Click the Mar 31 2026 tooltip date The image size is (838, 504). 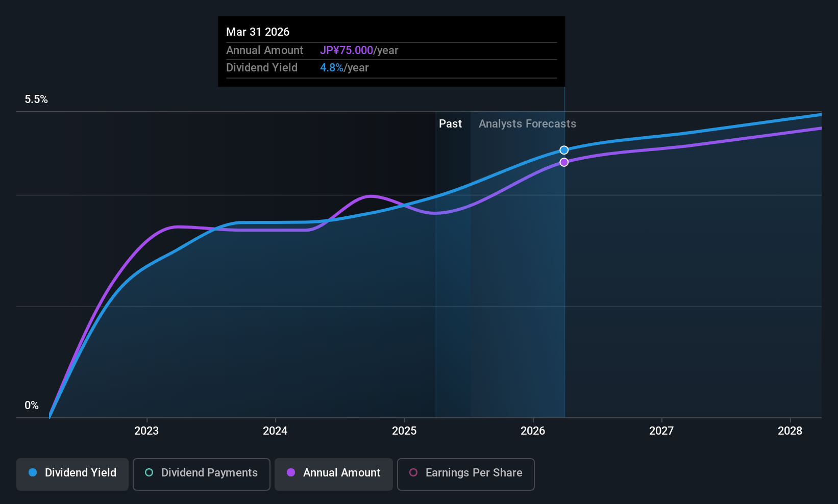(258, 32)
